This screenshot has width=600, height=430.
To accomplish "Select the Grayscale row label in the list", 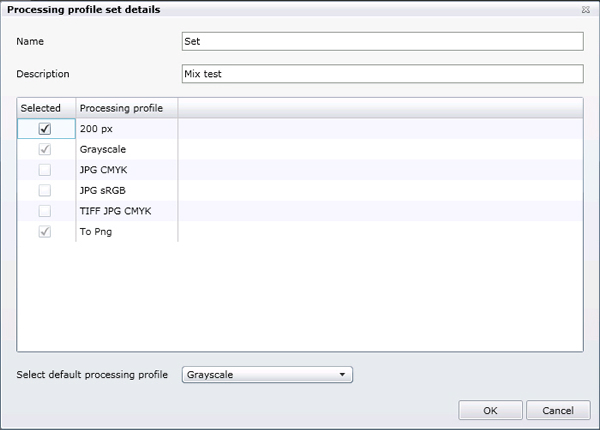I will (101, 149).
